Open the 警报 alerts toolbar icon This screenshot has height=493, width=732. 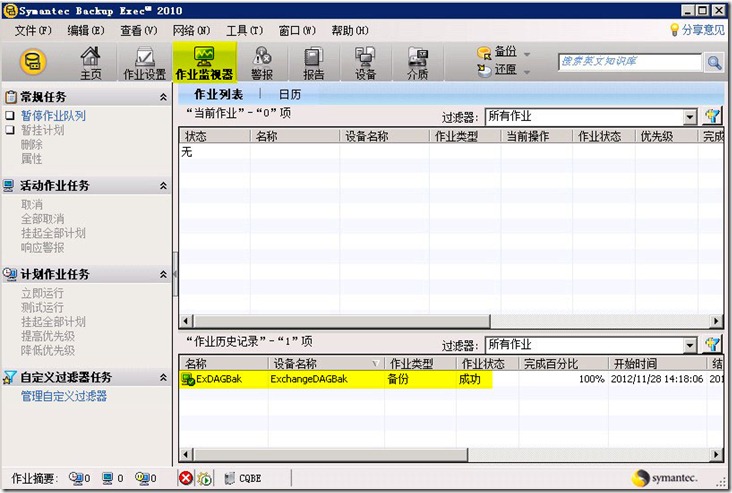pyautogui.click(x=262, y=63)
